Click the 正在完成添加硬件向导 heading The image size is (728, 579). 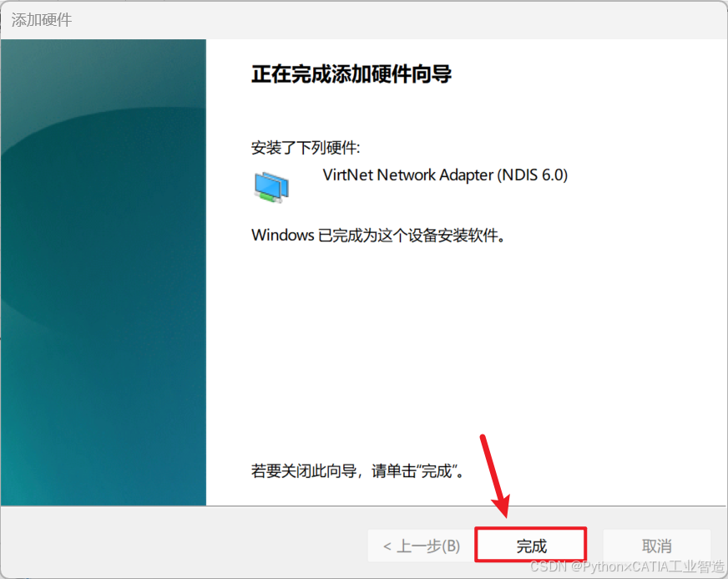(x=351, y=74)
